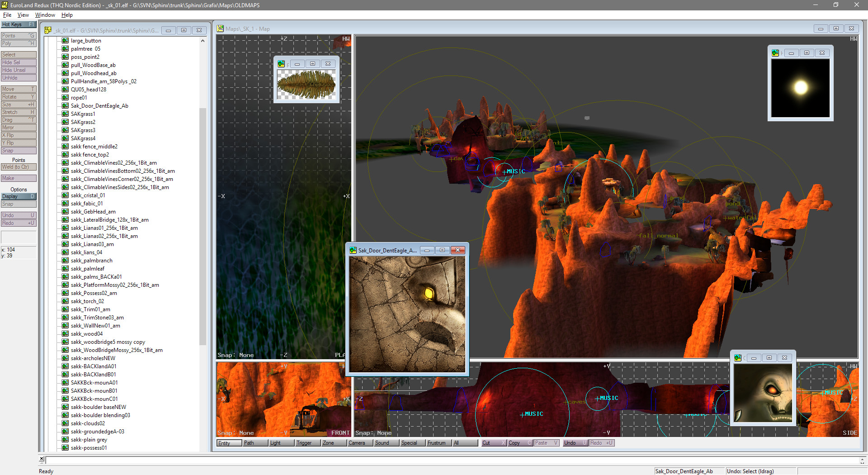This screenshot has width=868, height=475.
Task: Click the icon on the Maps\_SK_1 Map window
Action: [220, 28]
